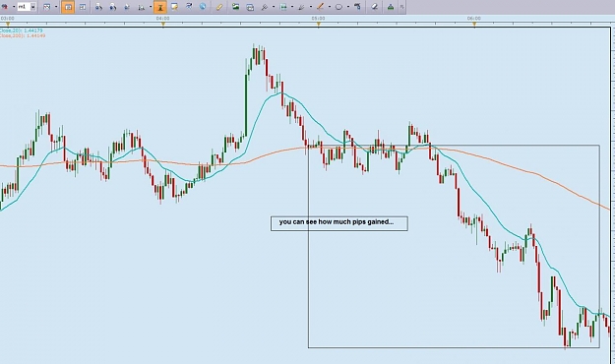Click the panel layout icon after orange button

pos(83,7)
